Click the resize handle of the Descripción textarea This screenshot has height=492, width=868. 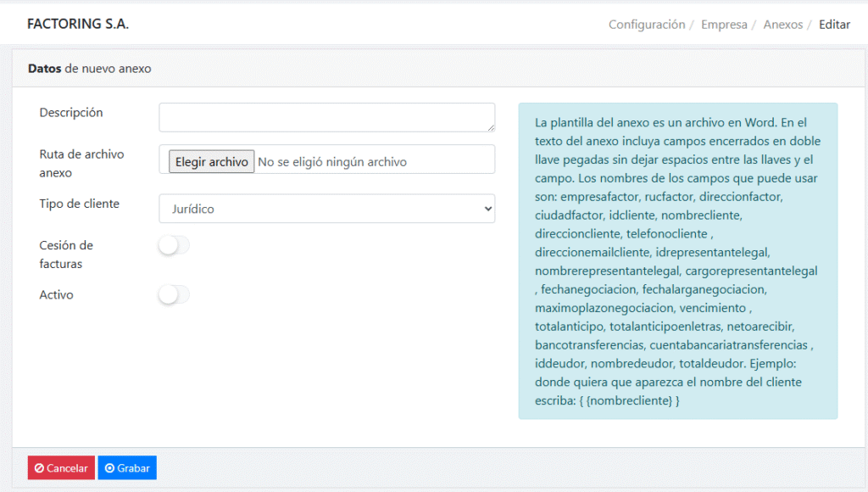(491, 127)
